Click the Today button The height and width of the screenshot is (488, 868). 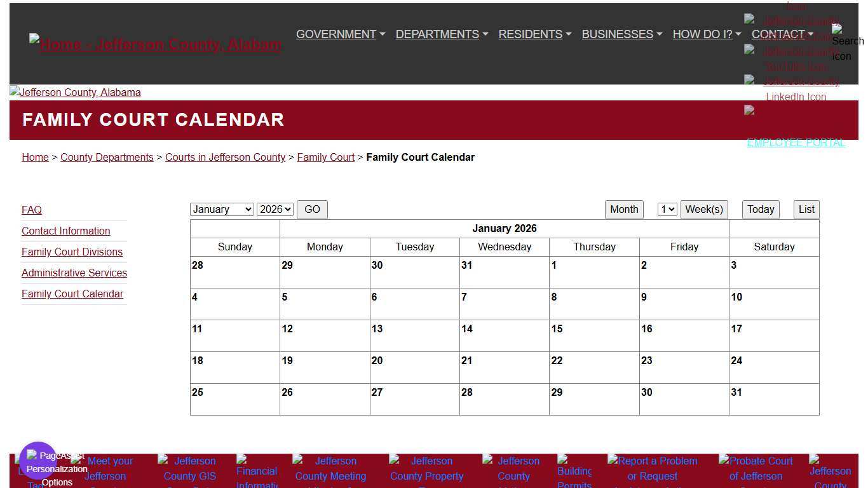(760, 209)
